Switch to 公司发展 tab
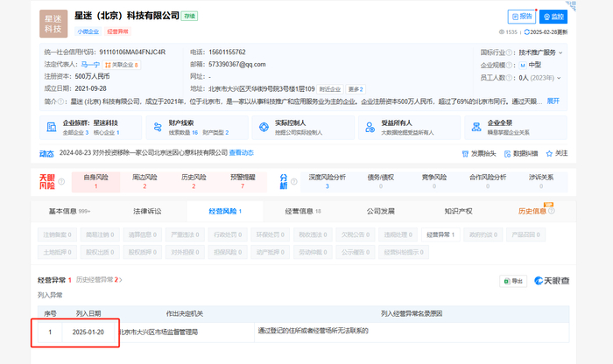 [x=381, y=211]
